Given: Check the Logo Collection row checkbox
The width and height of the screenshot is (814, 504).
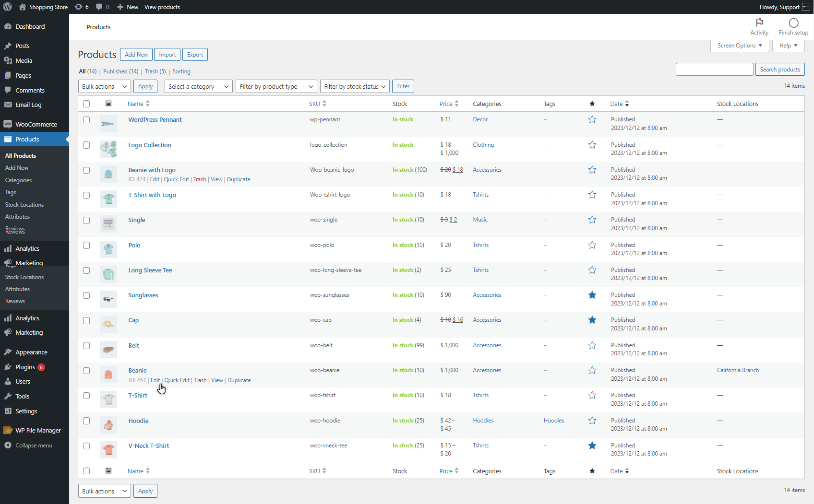Looking at the screenshot, I should [x=86, y=145].
